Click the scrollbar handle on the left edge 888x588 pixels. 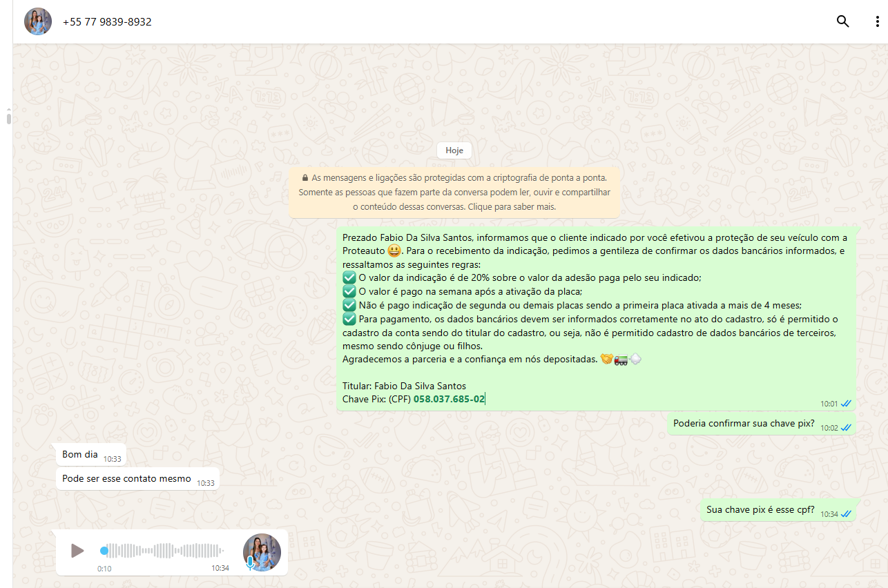pos(9,119)
